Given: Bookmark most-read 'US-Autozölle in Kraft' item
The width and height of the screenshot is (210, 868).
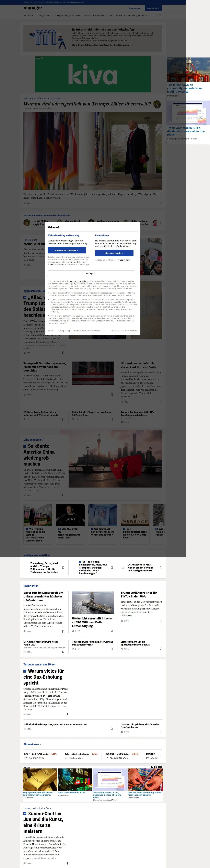Looking at the screenshot, I should (x=160, y=568).
